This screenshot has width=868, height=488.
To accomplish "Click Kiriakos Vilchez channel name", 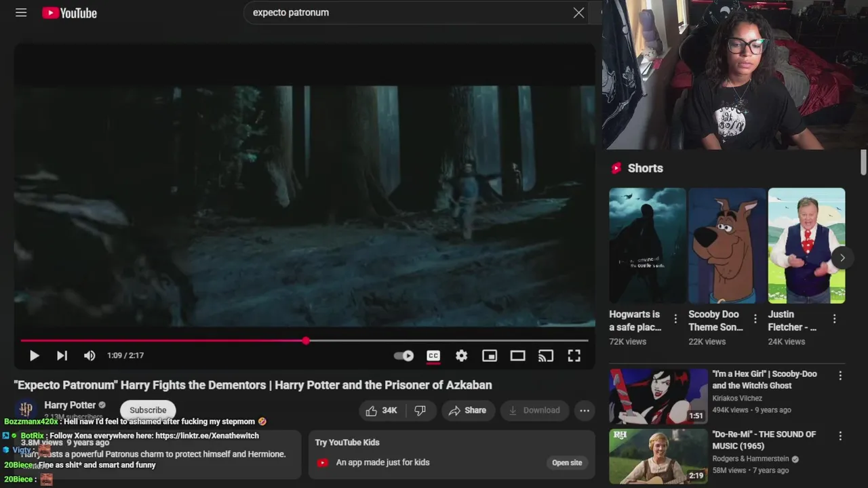I will pyautogui.click(x=737, y=399).
